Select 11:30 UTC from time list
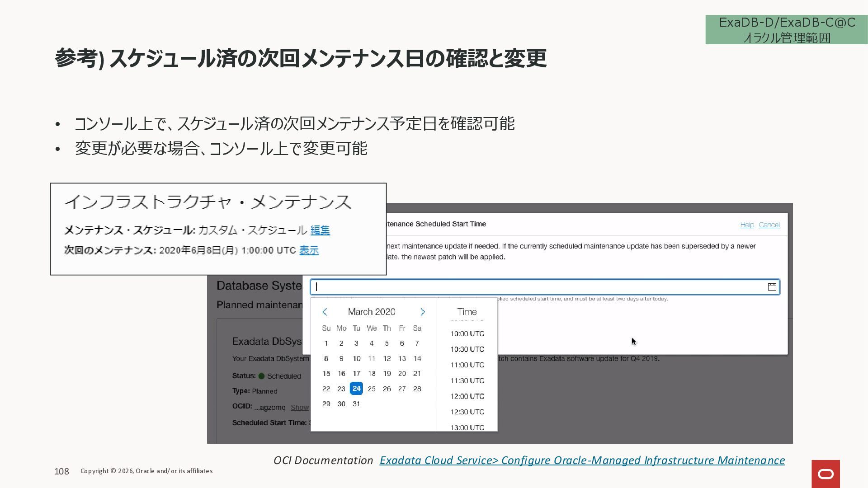This screenshot has width=868, height=488. click(467, 381)
